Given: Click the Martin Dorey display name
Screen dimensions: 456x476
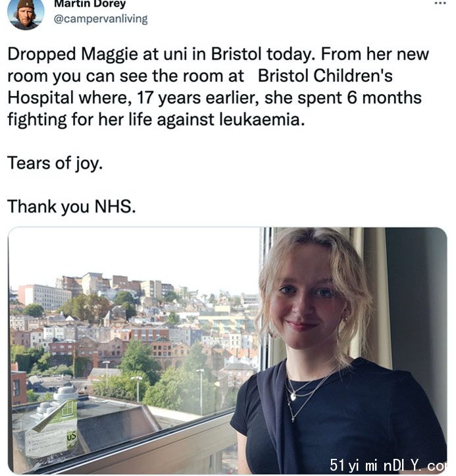Looking at the screenshot, I should click(89, 4).
